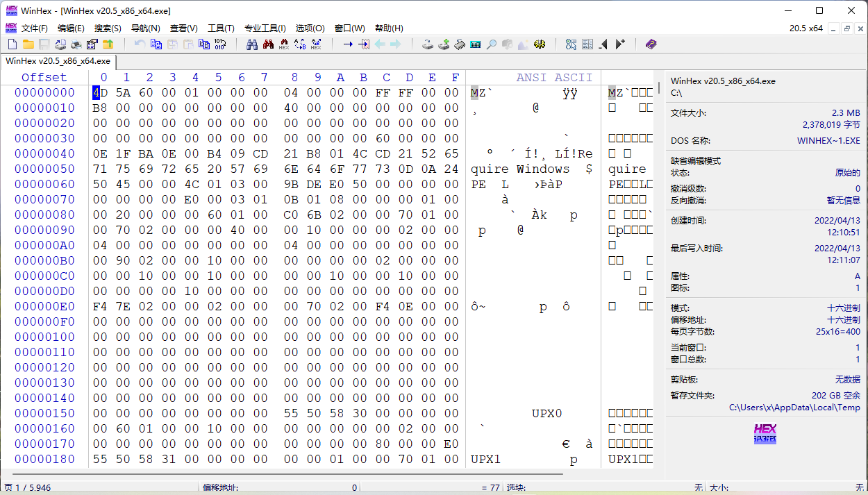The width and height of the screenshot is (868, 495).
Task: Click the 2,378,019 字节 file size value
Action: pos(831,124)
